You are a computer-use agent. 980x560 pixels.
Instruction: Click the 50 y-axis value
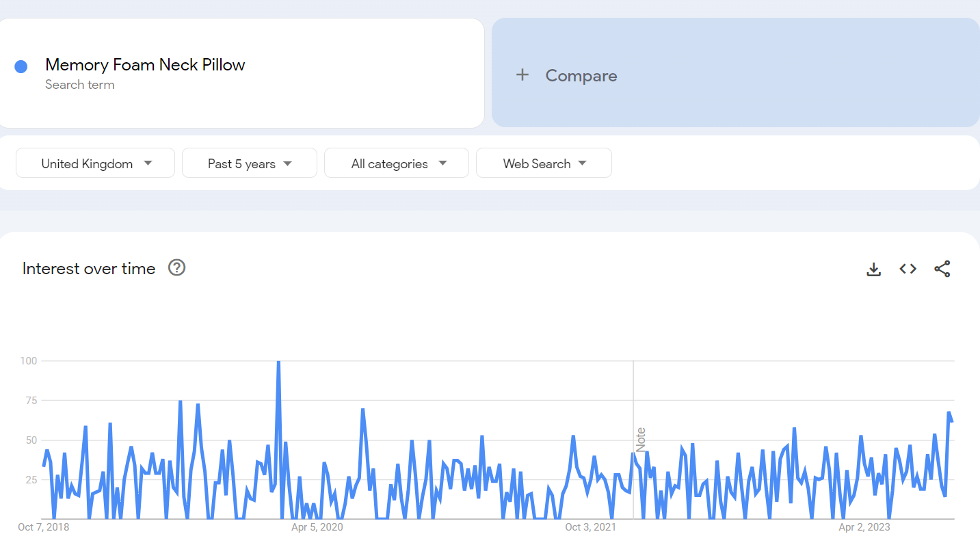point(32,440)
